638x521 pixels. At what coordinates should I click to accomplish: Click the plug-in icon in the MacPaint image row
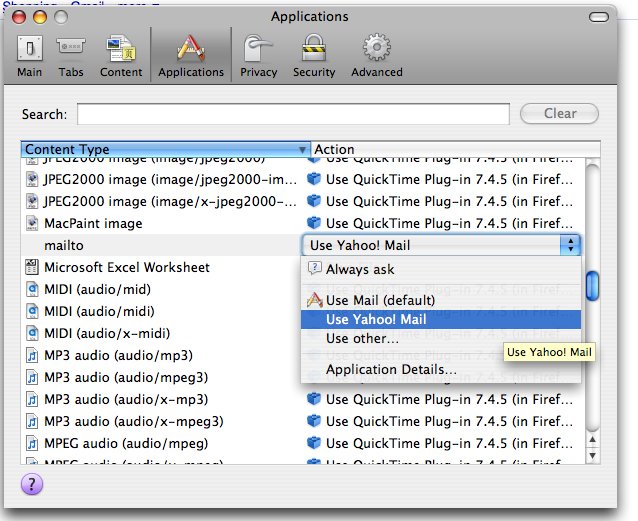[314, 223]
